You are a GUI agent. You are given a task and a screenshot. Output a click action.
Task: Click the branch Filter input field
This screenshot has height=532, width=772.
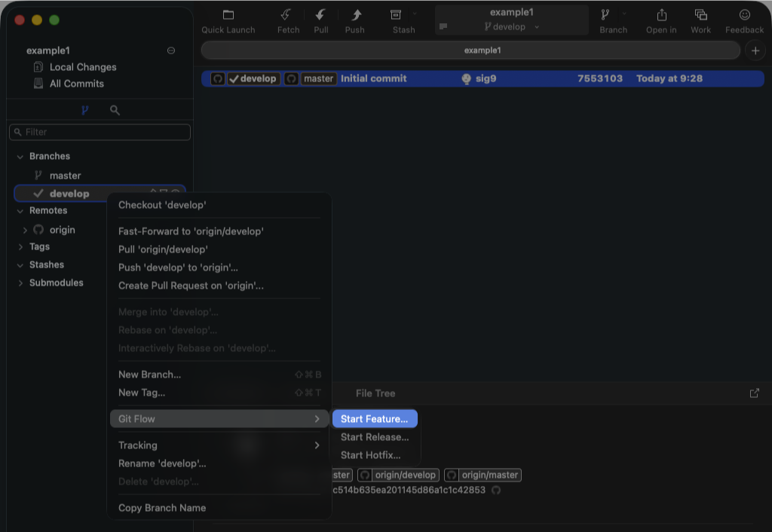pyautogui.click(x=100, y=132)
